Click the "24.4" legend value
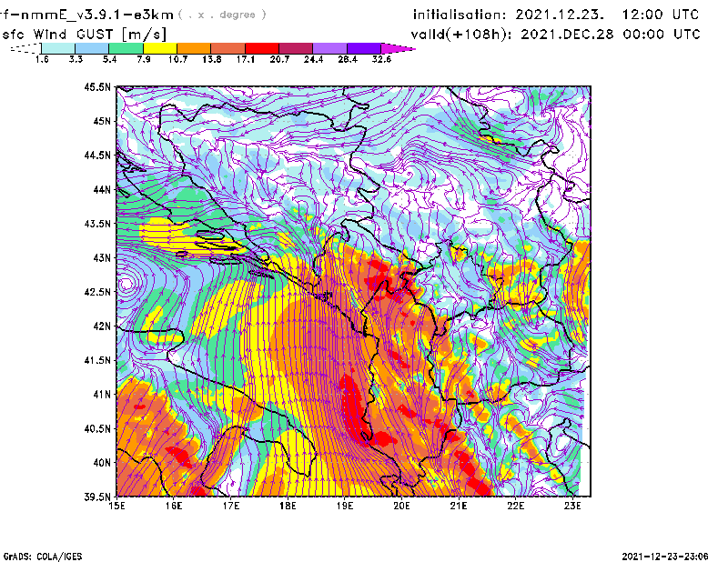Image resolution: width=728 pixels, height=562 pixels. pyautogui.click(x=313, y=59)
